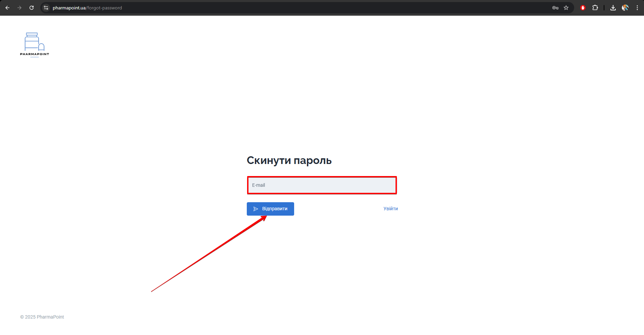Reload the forgot-password page
This screenshot has height=335, width=644.
click(32, 8)
